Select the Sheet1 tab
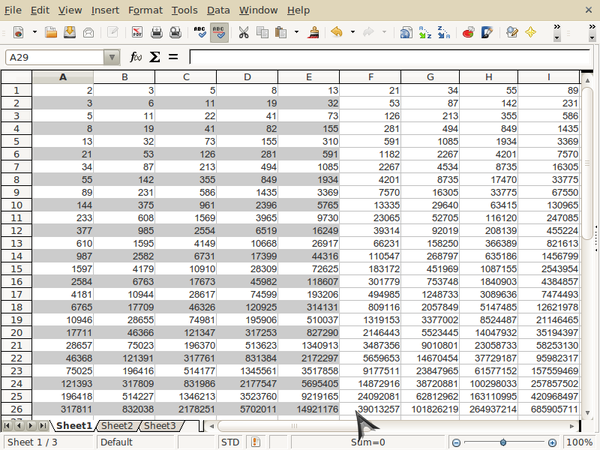600x450 pixels. (74, 426)
